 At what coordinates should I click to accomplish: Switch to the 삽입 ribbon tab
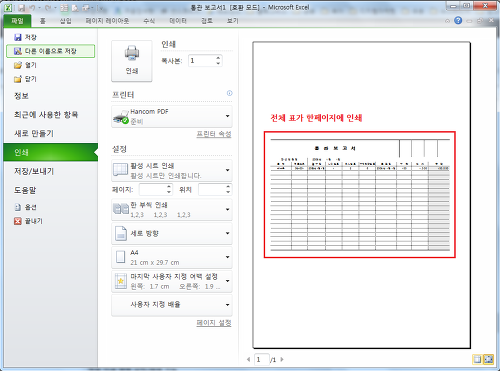(66, 21)
